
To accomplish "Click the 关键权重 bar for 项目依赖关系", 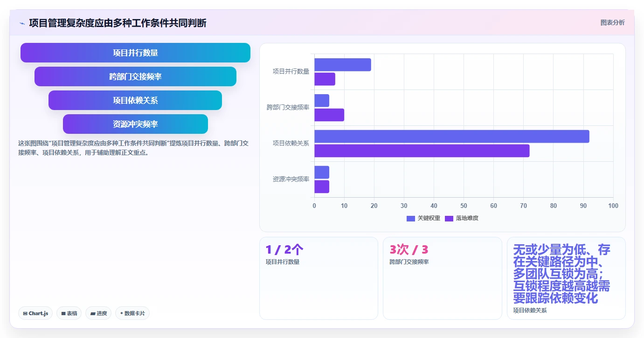I will (452, 137).
